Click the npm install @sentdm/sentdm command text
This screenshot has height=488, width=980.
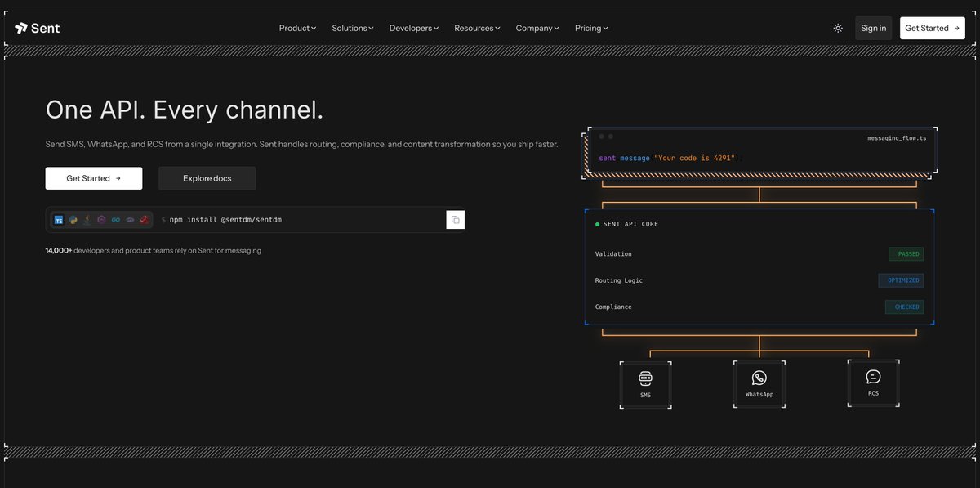click(x=225, y=220)
